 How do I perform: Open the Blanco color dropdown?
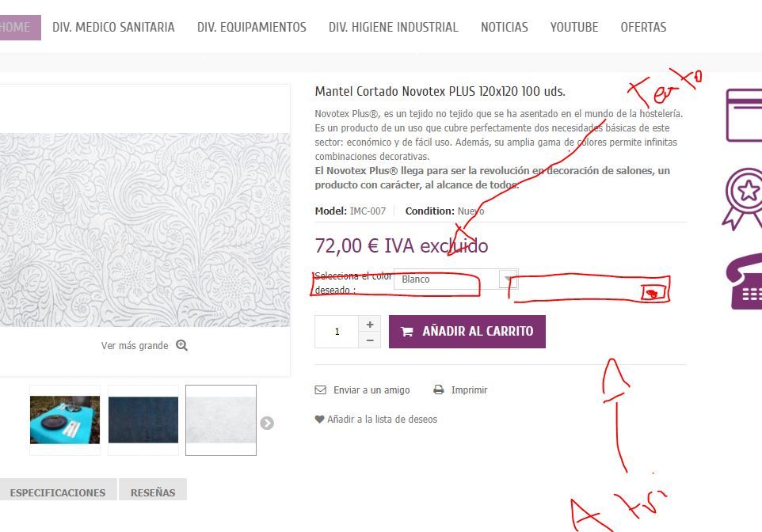[x=455, y=279]
